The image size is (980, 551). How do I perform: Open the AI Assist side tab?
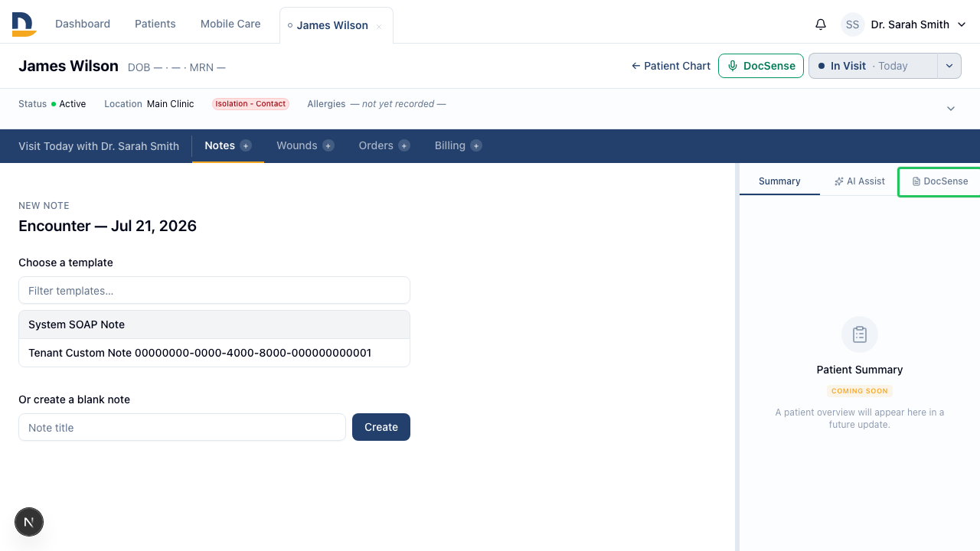tap(860, 181)
